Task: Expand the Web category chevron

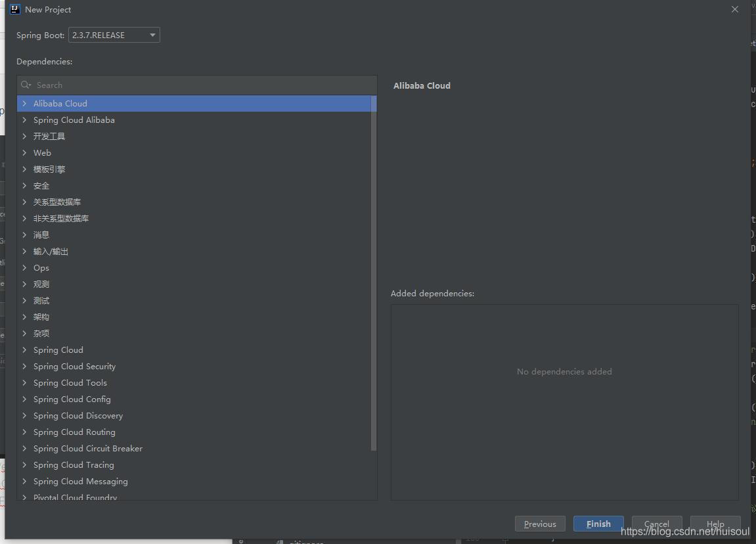Action: [x=24, y=153]
